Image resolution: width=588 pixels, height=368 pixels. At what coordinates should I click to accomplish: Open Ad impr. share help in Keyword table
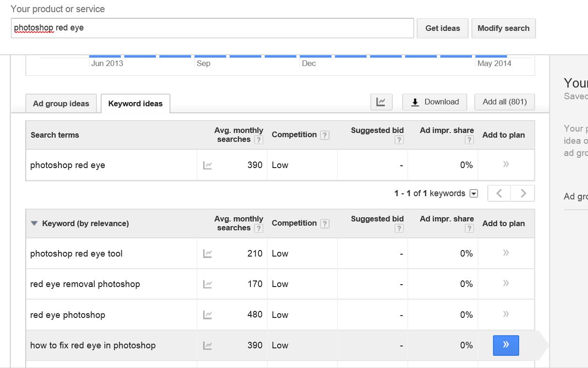[469, 228]
